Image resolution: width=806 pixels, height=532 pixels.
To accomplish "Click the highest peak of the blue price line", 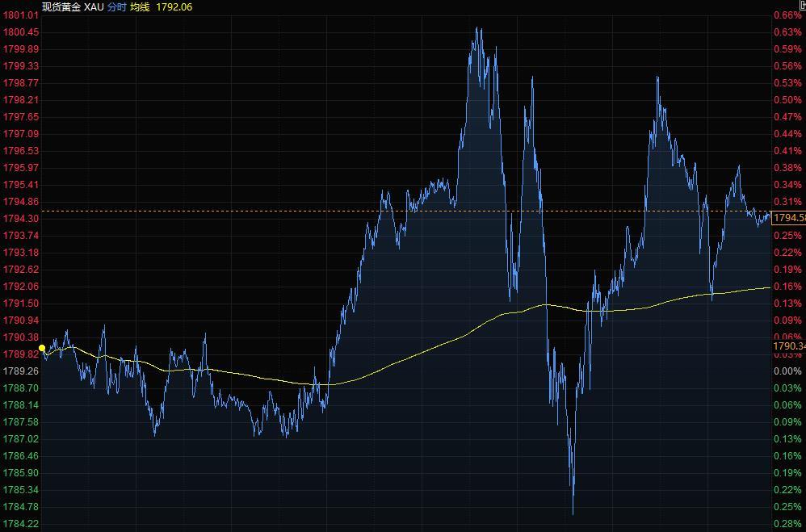I will [x=477, y=28].
